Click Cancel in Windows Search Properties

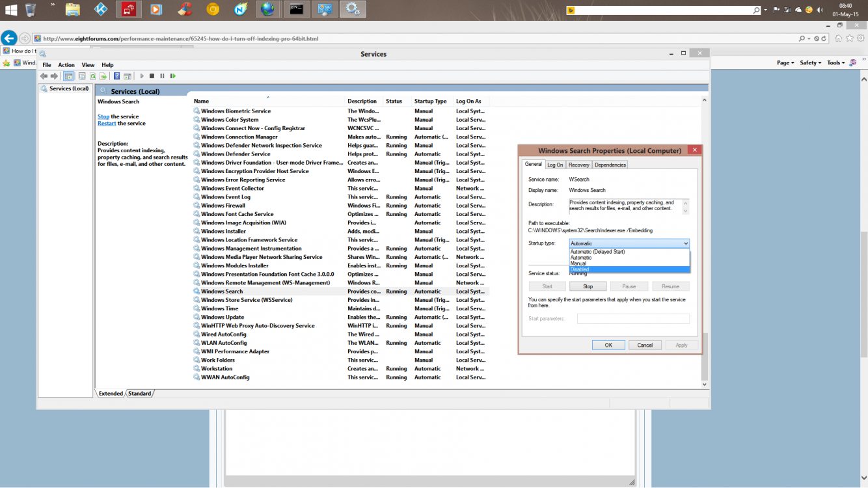pos(645,345)
